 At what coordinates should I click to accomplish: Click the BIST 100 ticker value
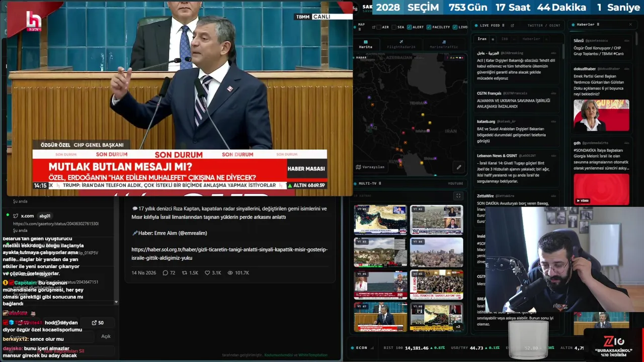417,348
